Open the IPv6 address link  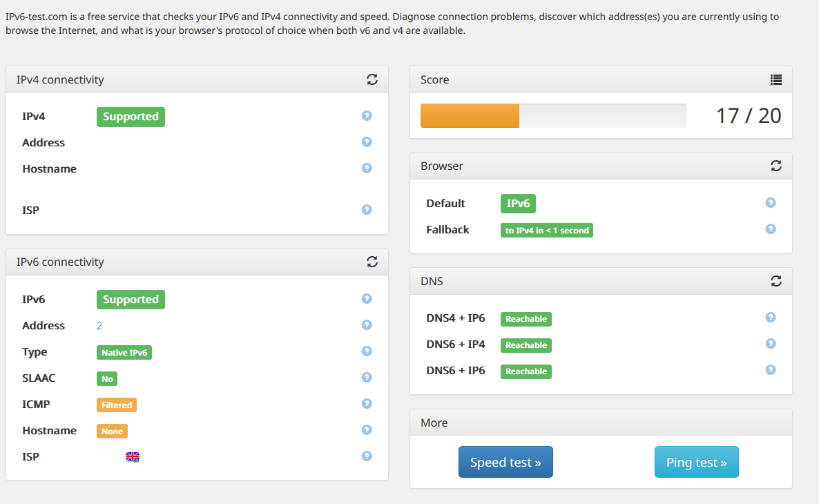(x=99, y=326)
